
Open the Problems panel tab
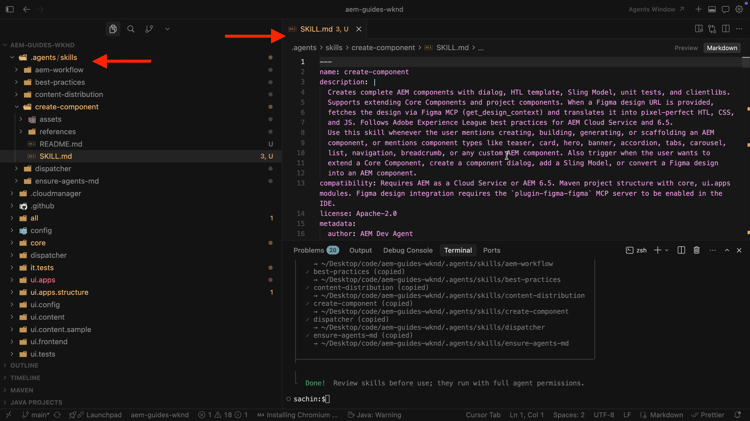[316, 250]
